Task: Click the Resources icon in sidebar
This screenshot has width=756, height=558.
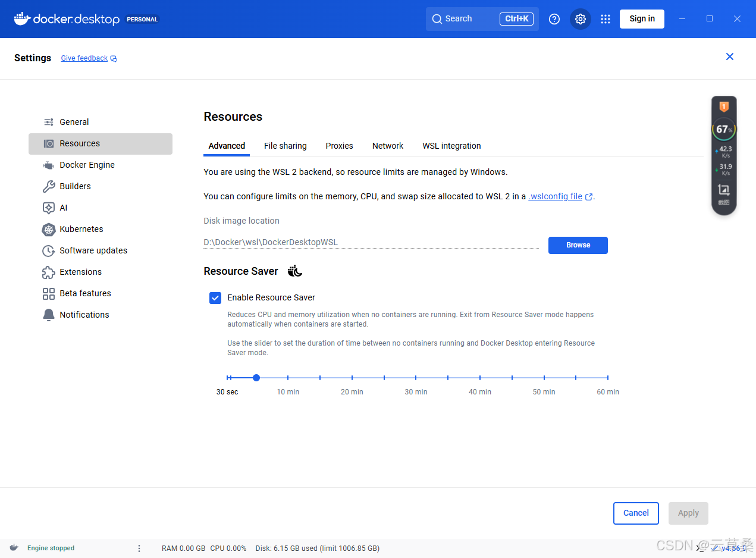Action: [x=49, y=143]
